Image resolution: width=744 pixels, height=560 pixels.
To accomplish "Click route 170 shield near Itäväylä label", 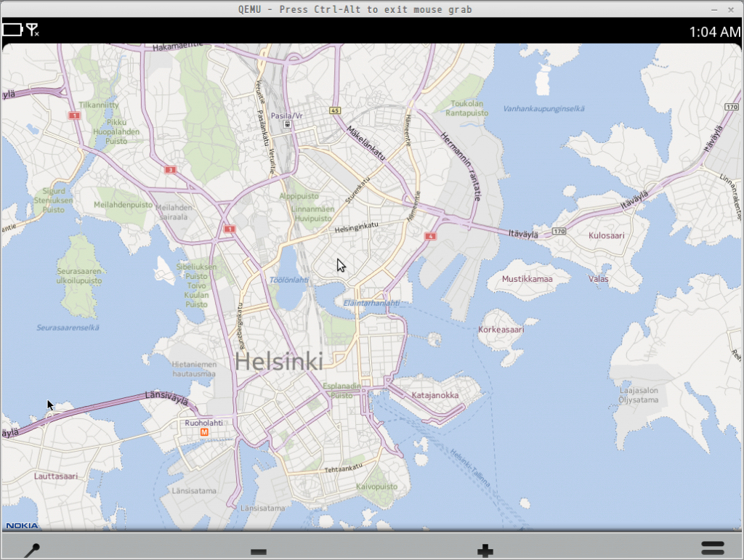I will (x=559, y=232).
